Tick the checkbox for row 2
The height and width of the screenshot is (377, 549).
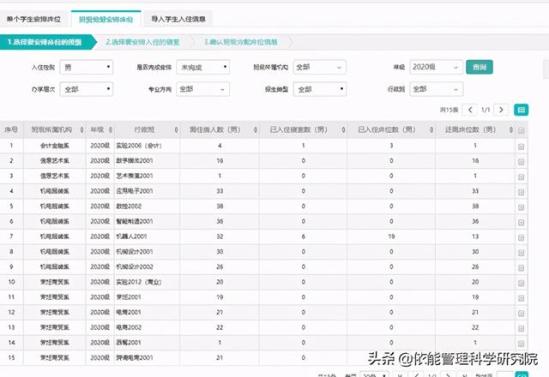[521, 162]
